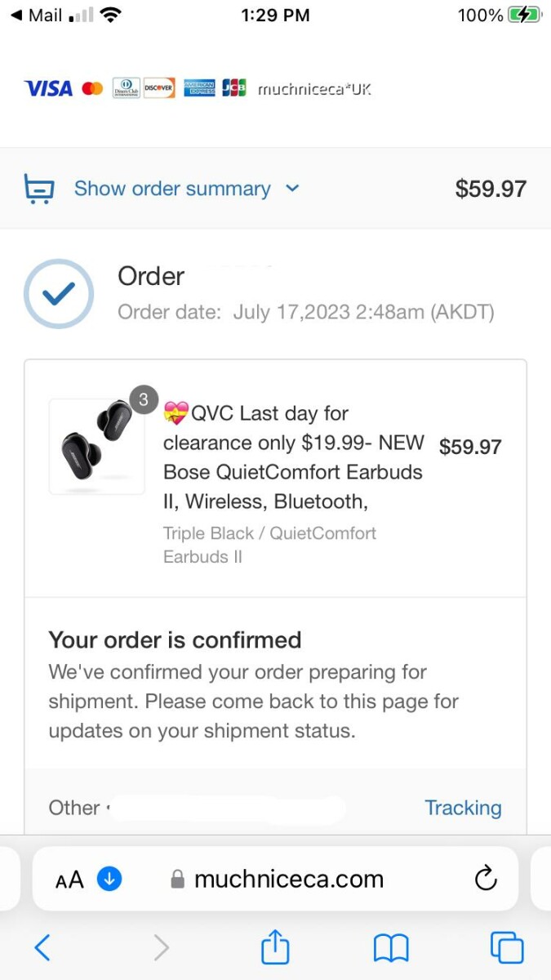The height and width of the screenshot is (980, 551).
Task: Return to Mail app via back indicator
Action: [37, 16]
